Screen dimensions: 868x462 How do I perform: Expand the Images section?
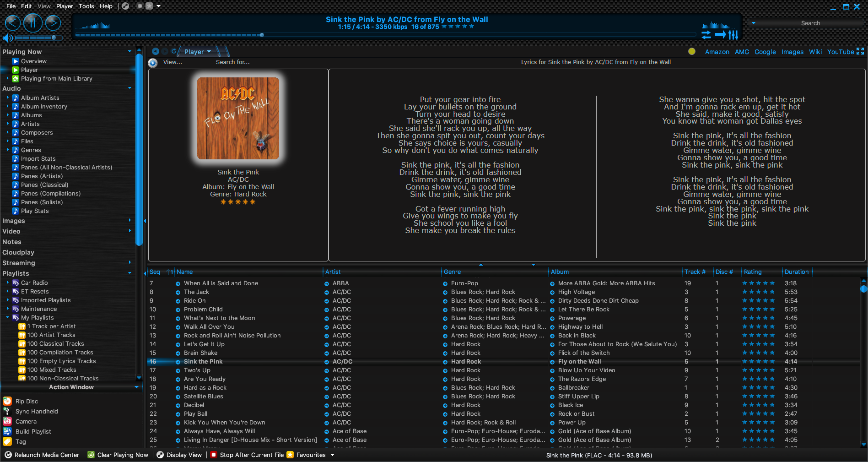tap(129, 220)
